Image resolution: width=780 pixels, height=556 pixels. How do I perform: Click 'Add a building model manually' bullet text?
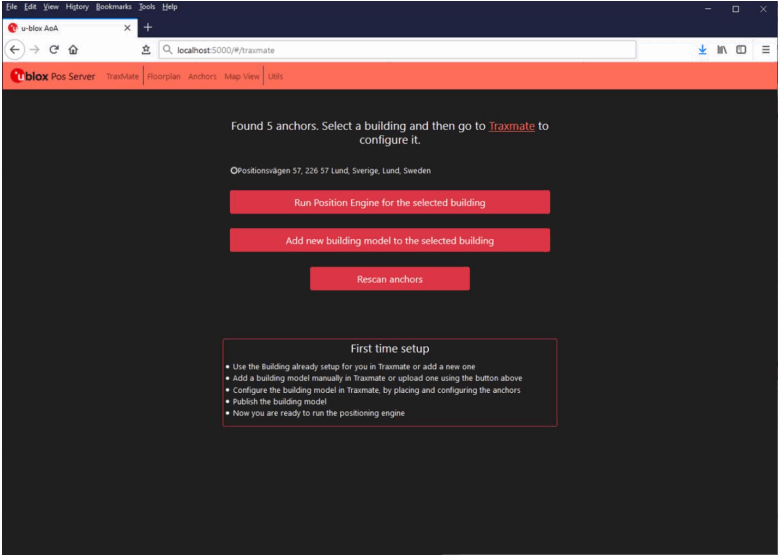tap(378, 378)
